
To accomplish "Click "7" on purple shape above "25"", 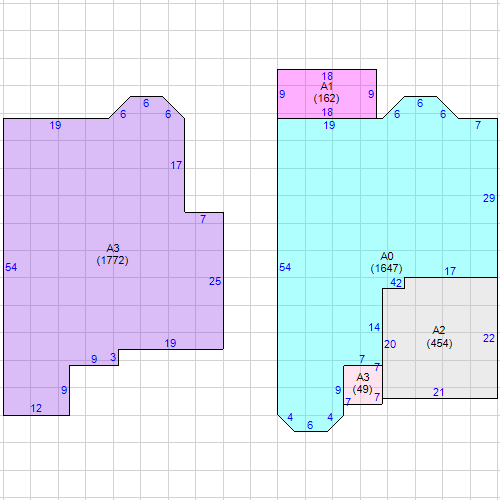I will click(203, 219).
